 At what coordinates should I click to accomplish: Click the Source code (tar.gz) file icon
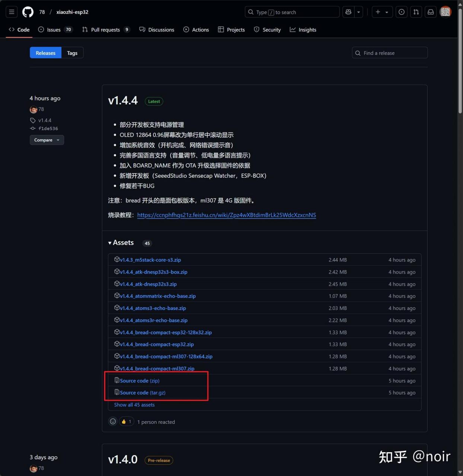(117, 392)
